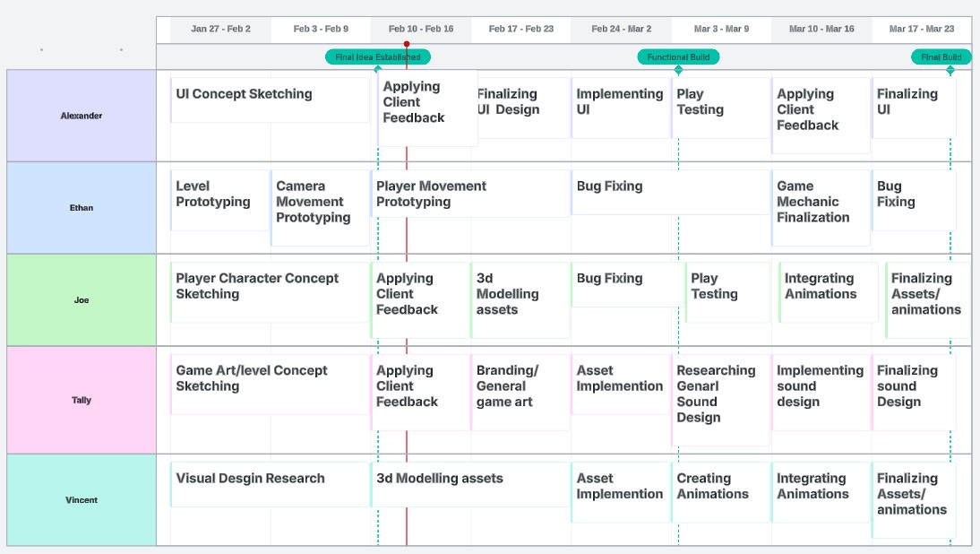
Task: Open the Camera Movement Prototyping task
Action: pyautogui.click(x=320, y=207)
